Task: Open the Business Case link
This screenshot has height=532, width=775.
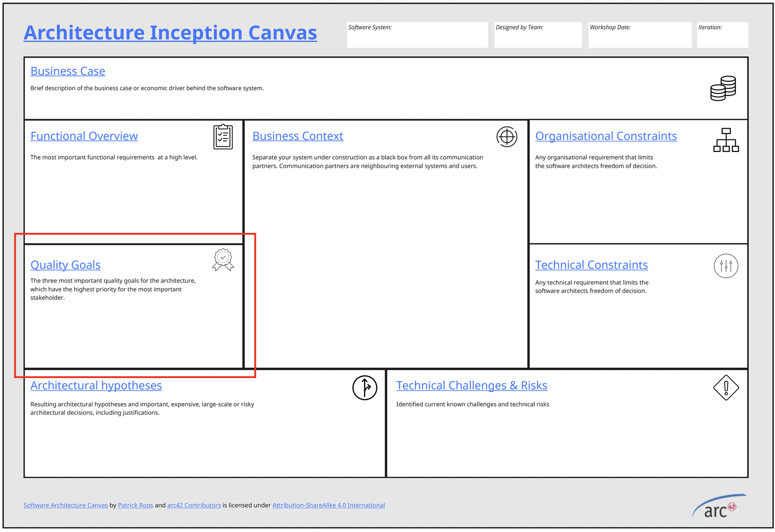Action: coord(67,71)
